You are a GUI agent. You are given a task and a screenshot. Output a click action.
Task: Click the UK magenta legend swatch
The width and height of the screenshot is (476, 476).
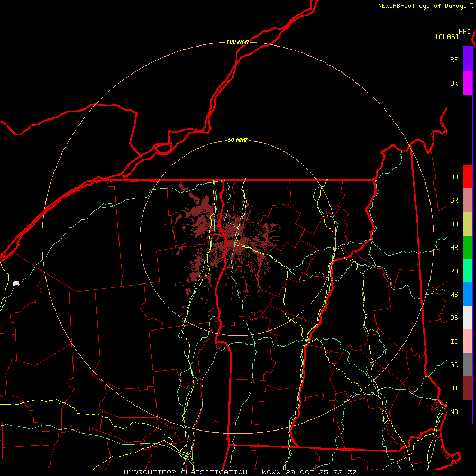[467, 83]
